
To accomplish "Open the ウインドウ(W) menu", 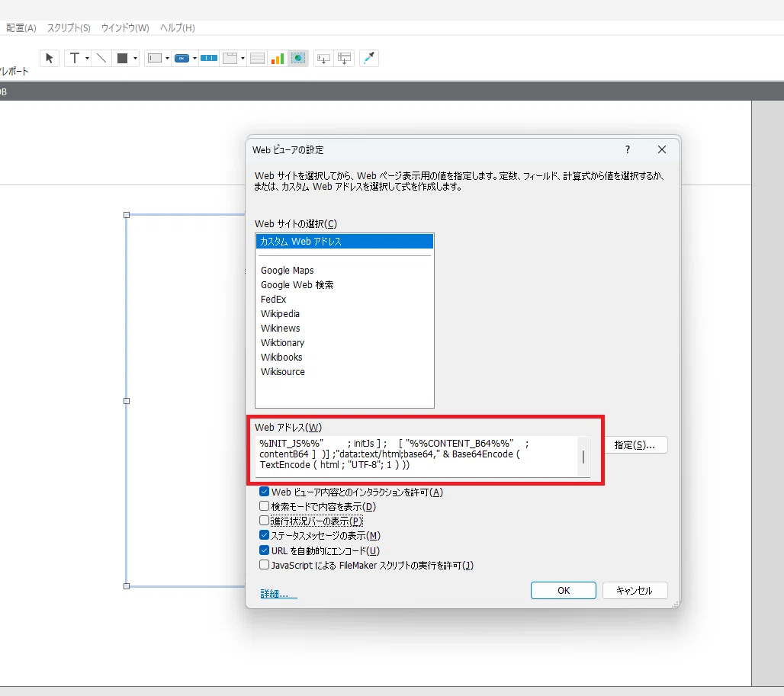I will click(x=125, y=28).
